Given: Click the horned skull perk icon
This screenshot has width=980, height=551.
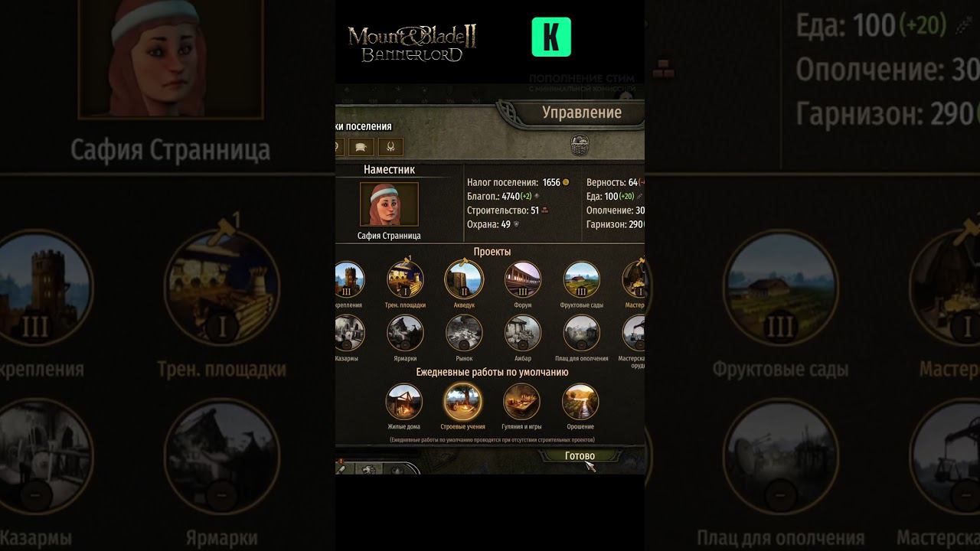Looking at the screenshot, I should 390,146.
